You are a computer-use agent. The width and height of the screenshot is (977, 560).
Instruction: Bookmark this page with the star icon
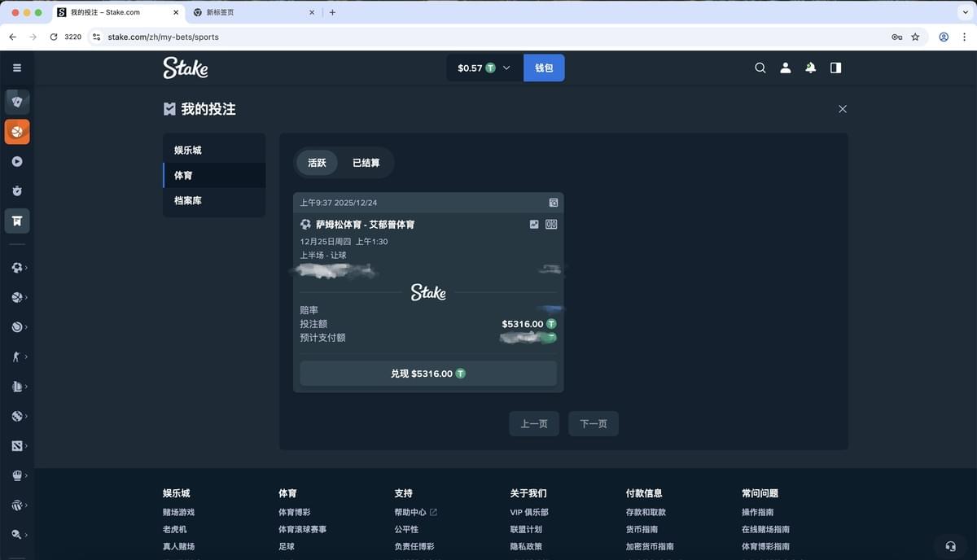pyautogui.click(x=915, y=37)
